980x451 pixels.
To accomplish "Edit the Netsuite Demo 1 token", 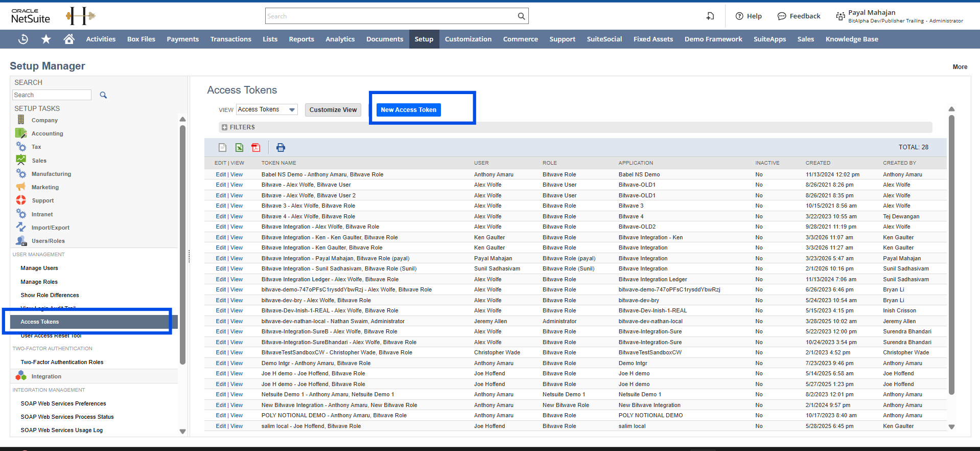I will tap(221, 394).
